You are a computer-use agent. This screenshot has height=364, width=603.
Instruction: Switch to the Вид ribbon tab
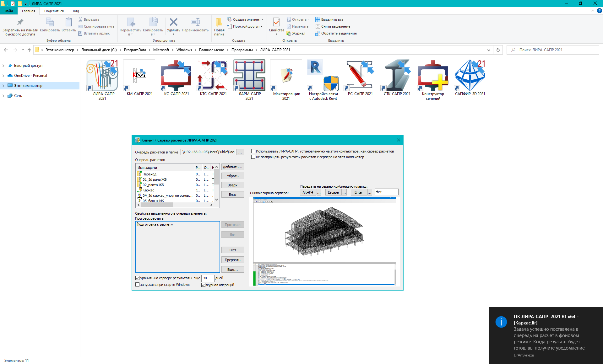(x=76, y=11)
